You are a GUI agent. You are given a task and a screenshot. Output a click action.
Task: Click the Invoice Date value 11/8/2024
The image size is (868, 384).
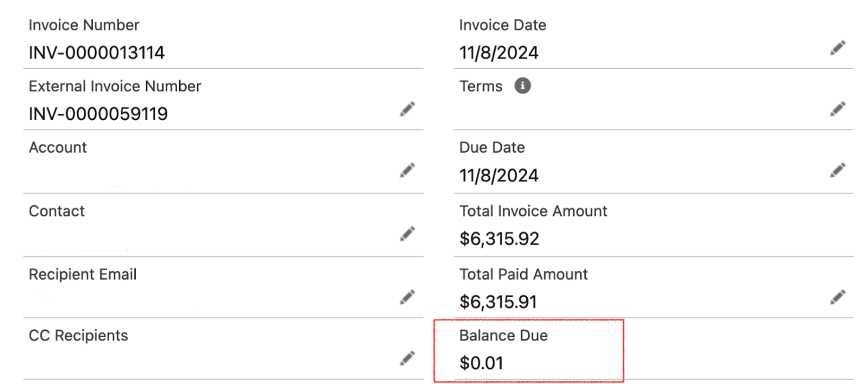click(499, 52)
